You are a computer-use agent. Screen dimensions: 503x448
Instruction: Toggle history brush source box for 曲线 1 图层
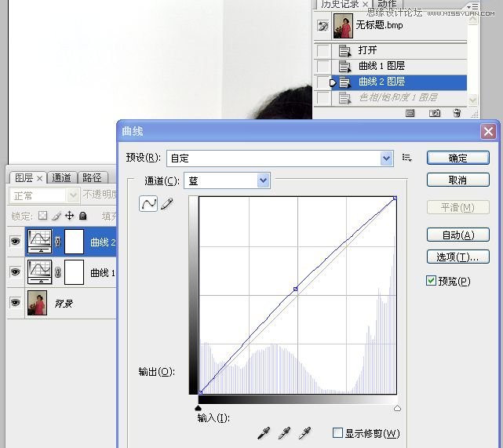323,66
